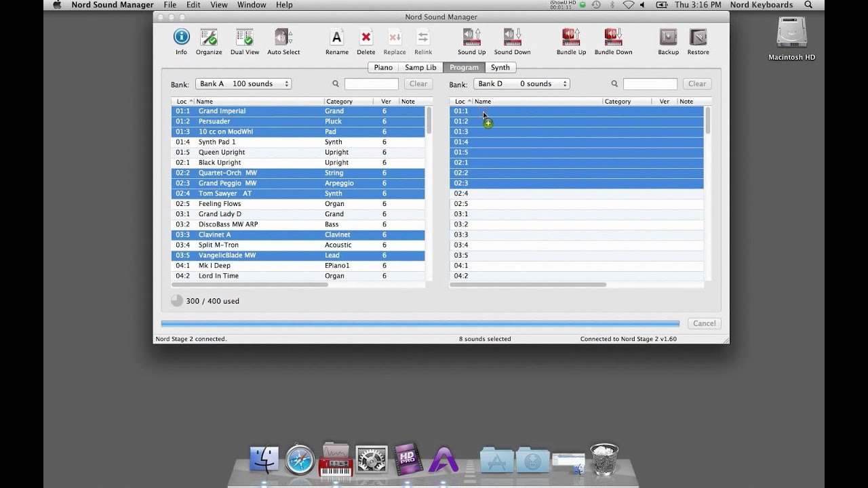The image size is (868, 488).
Task: Select the Split M-Tron row
Action: tap(298, 245)
